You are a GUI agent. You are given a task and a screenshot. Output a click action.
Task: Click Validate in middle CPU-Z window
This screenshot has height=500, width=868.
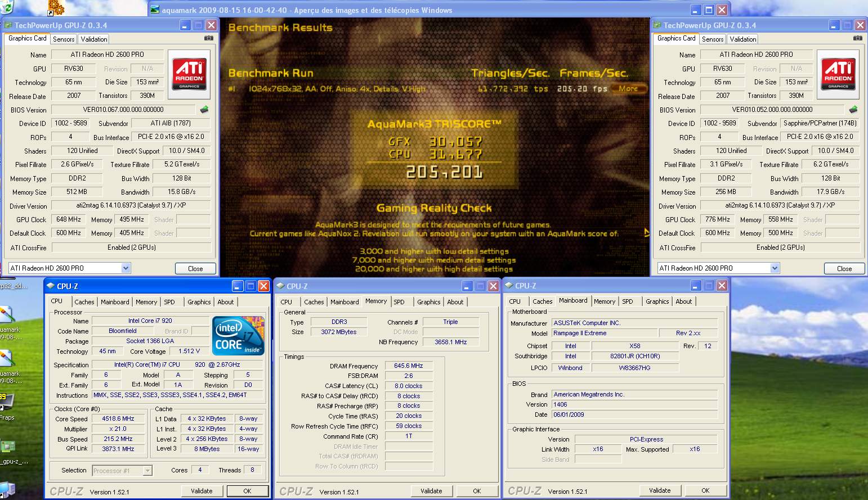[431, 491]
